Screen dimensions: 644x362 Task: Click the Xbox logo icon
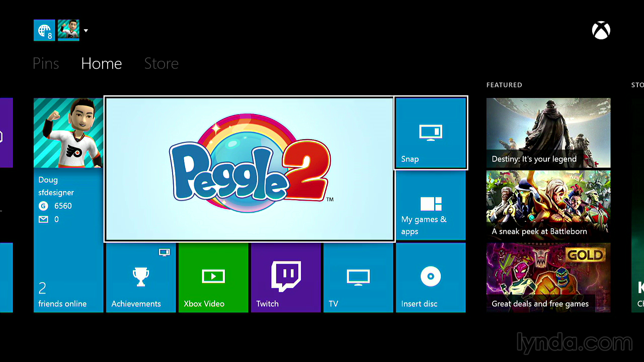pyautogui.click(x=601, y=31)
